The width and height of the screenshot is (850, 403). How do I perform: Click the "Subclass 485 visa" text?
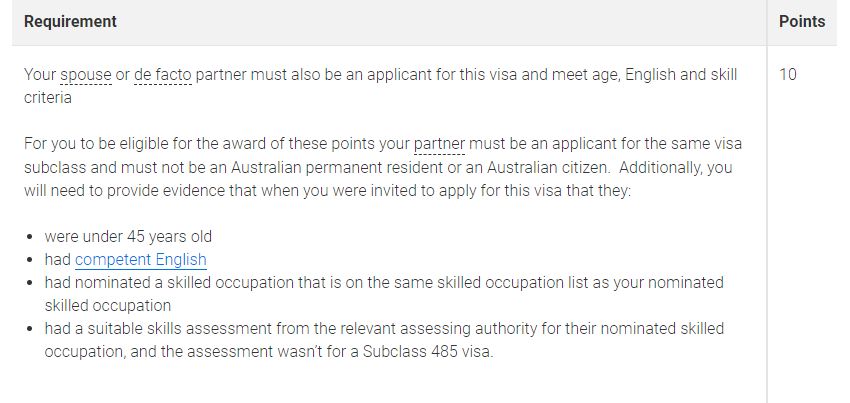[x=429, y=351]
